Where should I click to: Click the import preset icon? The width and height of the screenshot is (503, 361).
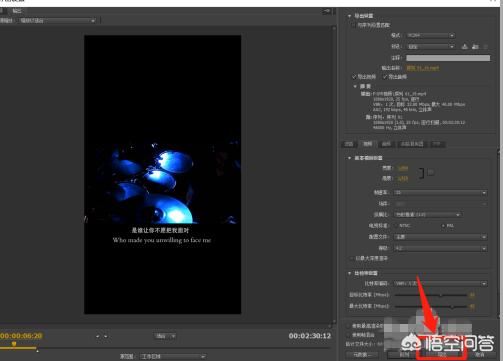click(x=475, y=46)
